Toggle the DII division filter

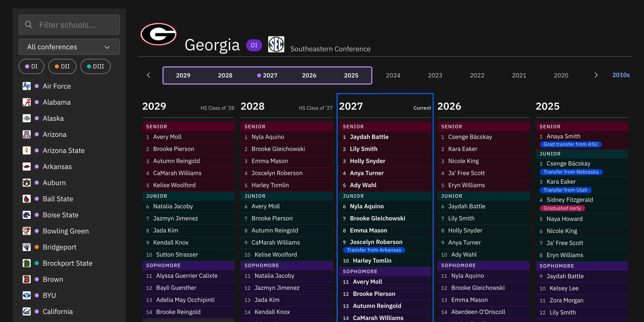[x=62, y=66]
